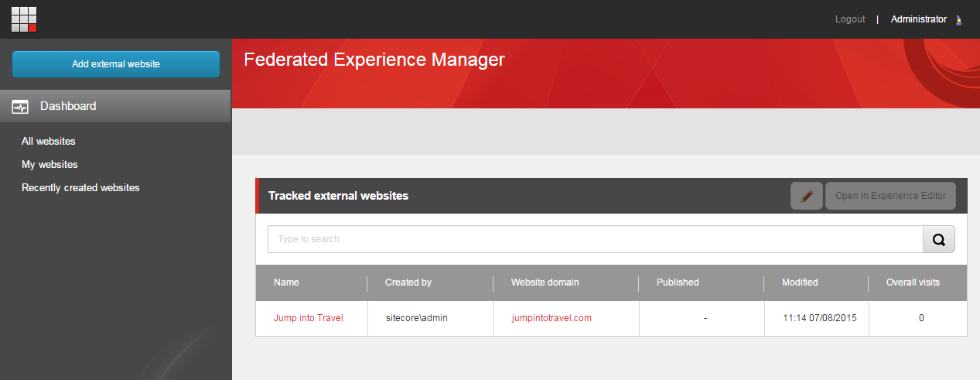Click the Administrator user avatar icon
This screenshot has height=380, width=980.
(959, 20)
